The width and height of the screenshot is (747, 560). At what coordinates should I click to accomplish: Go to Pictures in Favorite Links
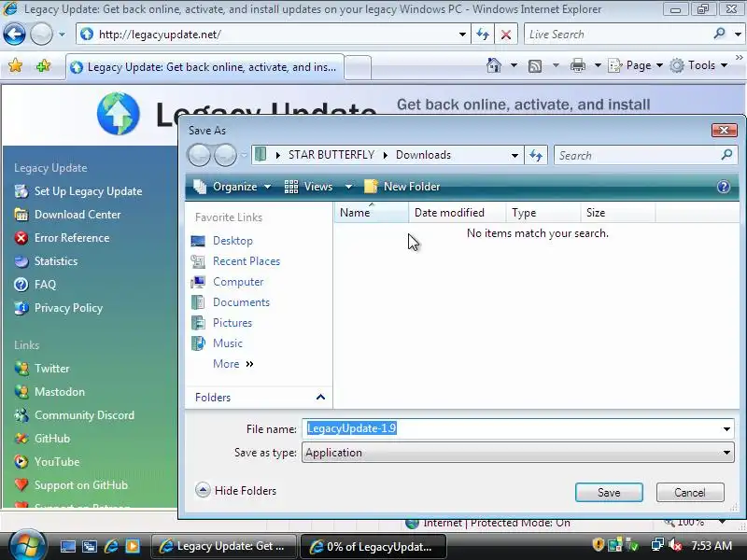(x=232, y=322)
